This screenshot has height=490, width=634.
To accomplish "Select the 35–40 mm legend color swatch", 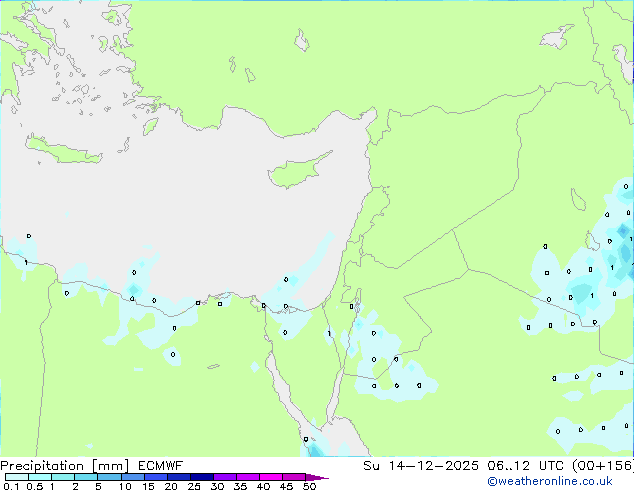I will coord(247,477).
